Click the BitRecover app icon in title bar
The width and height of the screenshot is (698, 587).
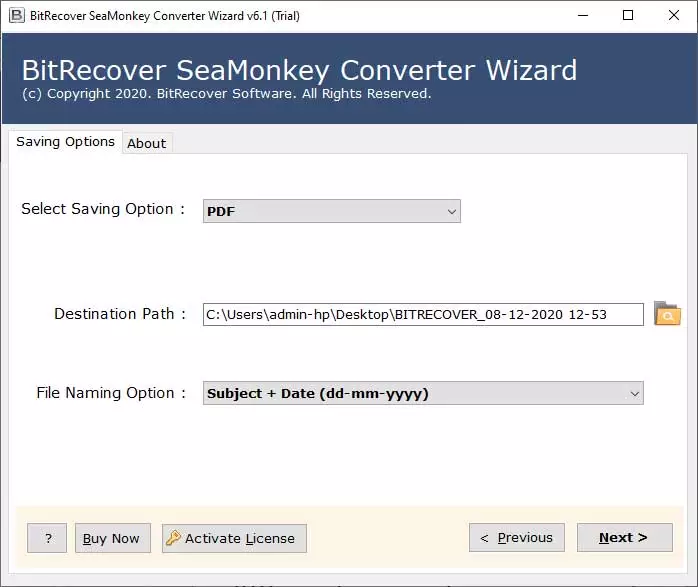tap(16, 16)
